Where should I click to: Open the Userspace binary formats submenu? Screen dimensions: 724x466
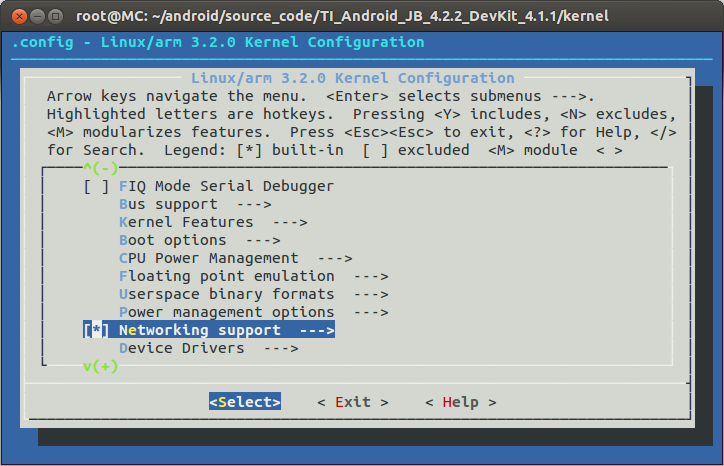point(253,295)
